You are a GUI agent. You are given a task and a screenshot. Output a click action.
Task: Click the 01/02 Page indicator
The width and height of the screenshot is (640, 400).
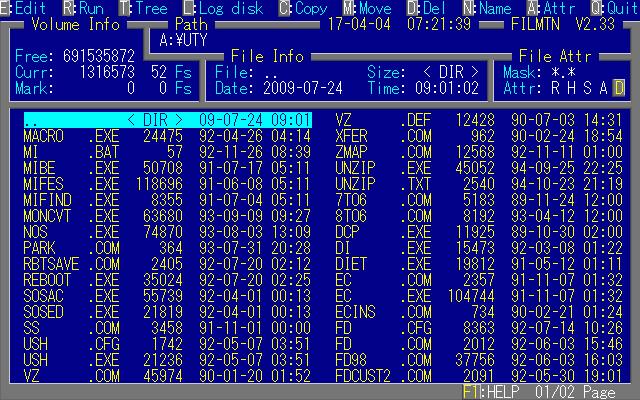(x=575, y=392)
